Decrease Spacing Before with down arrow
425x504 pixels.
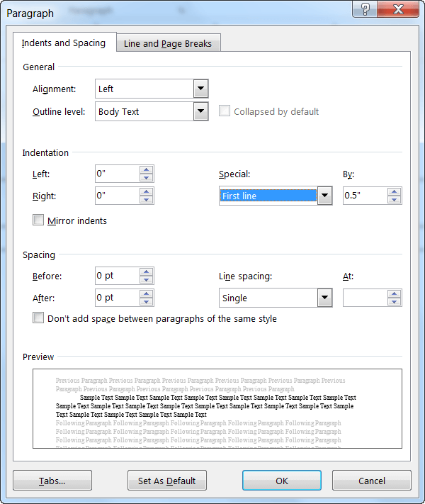coord(147,279)
